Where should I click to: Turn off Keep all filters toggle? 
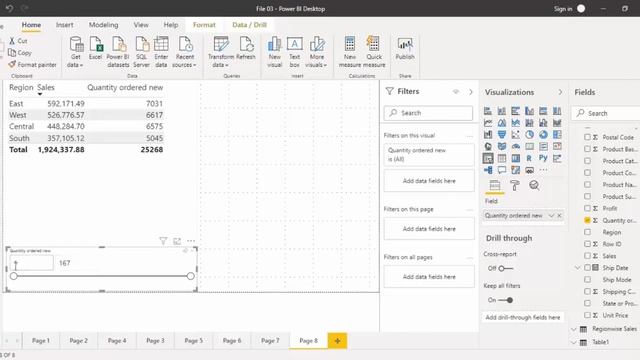point(505,300)
